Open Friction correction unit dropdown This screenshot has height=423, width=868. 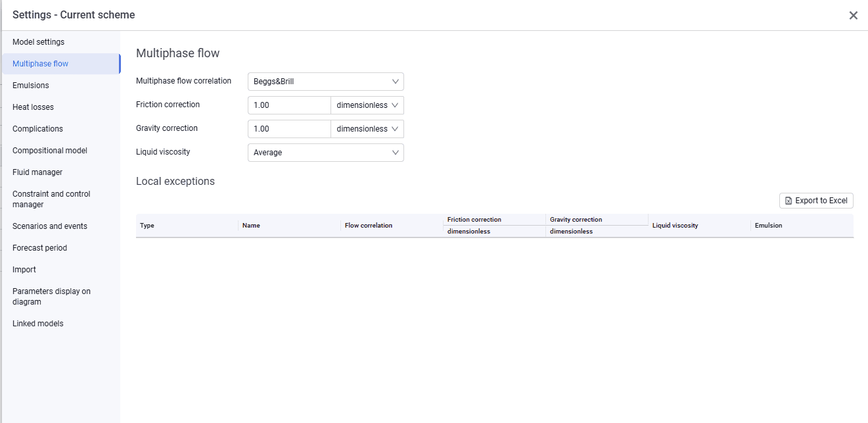[367, 105]
